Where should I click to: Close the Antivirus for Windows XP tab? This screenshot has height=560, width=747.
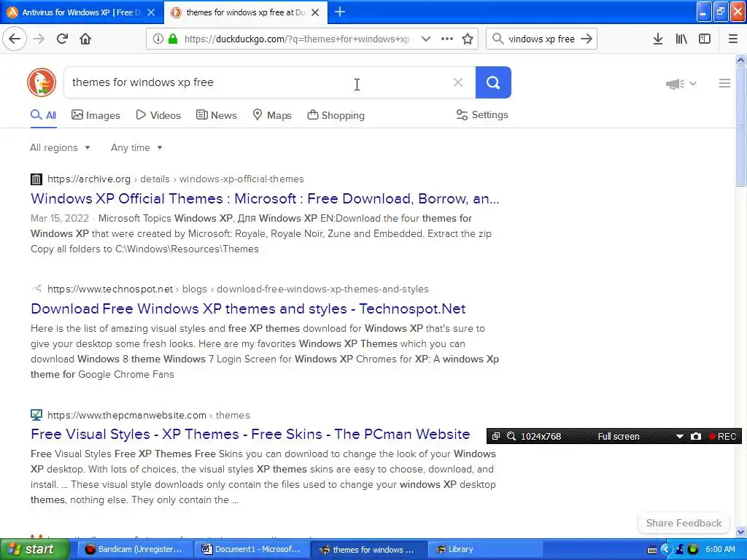coord(151,12)
